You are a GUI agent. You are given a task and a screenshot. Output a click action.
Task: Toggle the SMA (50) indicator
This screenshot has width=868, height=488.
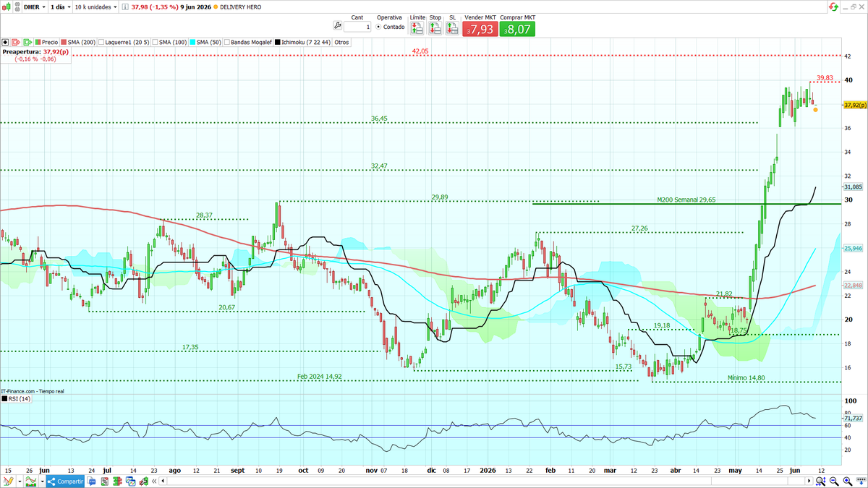click(205, 42)
